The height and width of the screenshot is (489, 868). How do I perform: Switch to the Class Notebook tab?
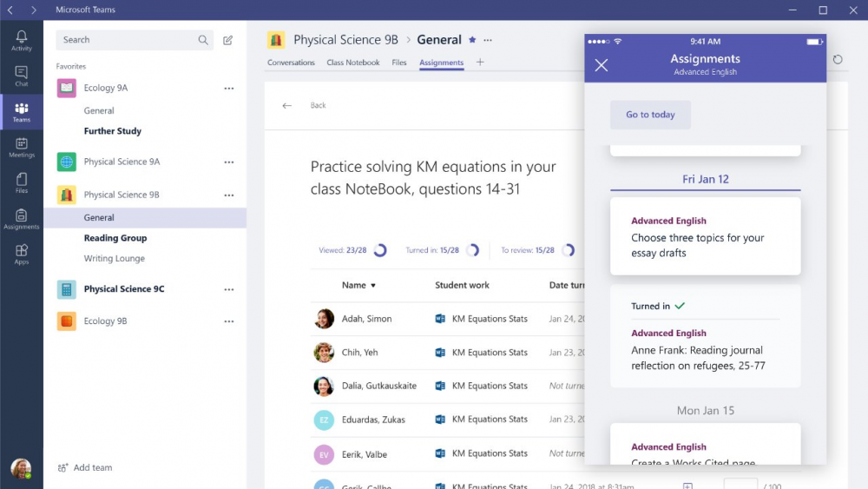(x=353, y=63)
